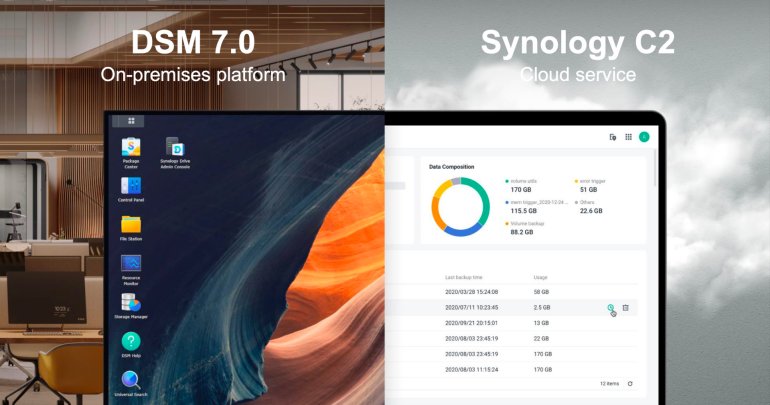Click the Usage column header
The width and height of the screenshot is (770, 405).
click(x=541, y=276)
